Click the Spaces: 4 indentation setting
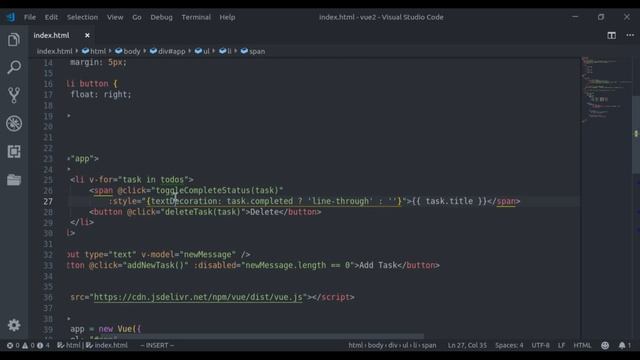This screenshot has height=360, width=640. (509, 345)
